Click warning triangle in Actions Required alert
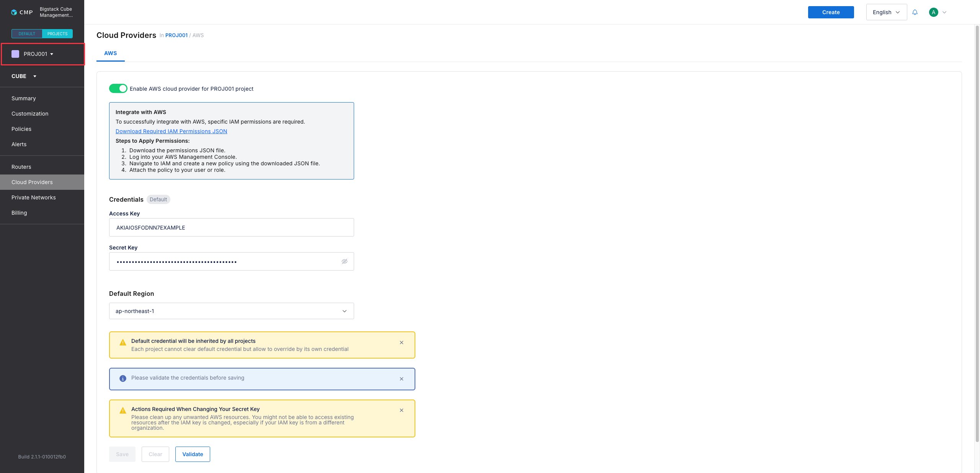 (123, 411)
